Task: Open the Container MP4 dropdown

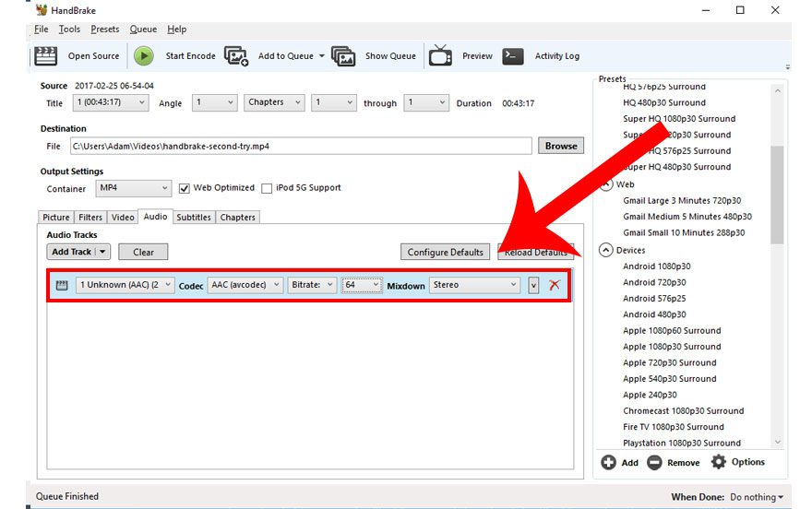Action: (133, 188)
